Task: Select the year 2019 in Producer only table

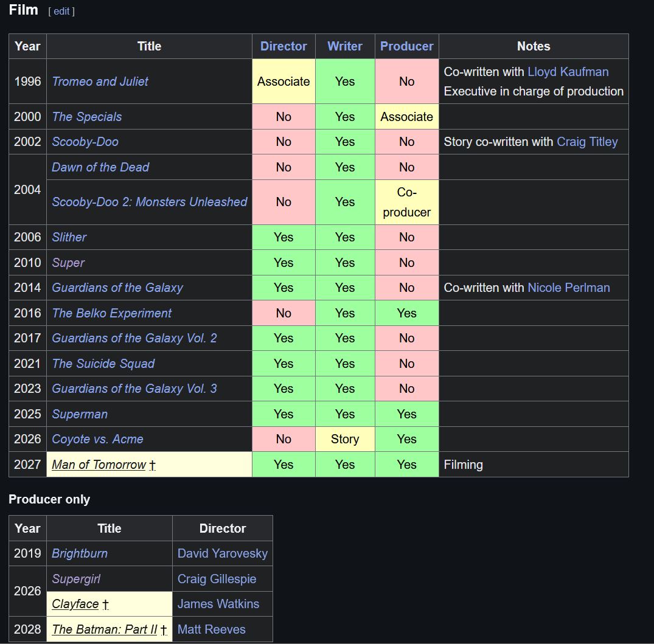Action: pyautogui.click(x=27, y=553)
